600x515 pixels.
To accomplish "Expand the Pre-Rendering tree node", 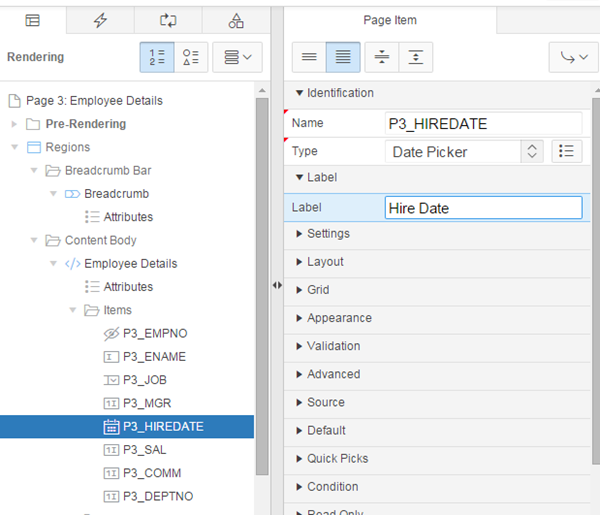I will coord(14,124).
